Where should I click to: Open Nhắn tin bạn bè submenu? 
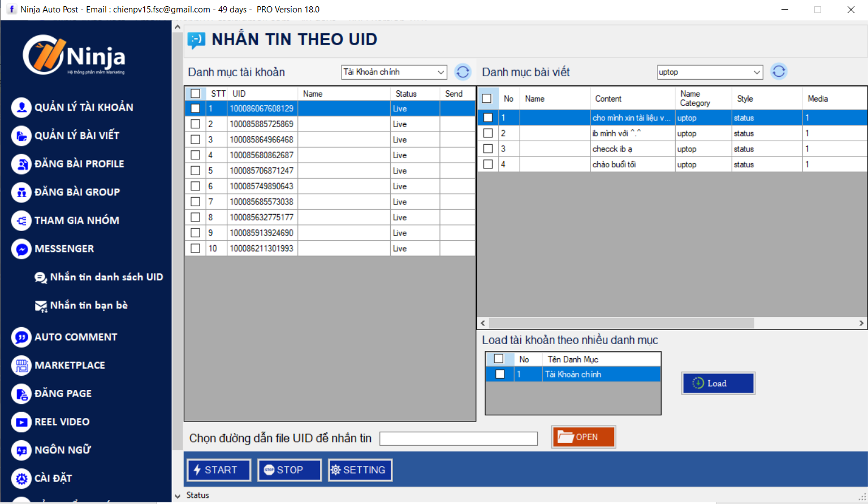89,305
